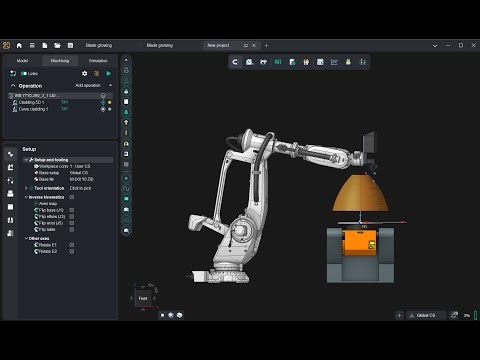Open the machine sidebar icon below Setup
Viewport: 480px width, 360px height.
pos(10,167)
